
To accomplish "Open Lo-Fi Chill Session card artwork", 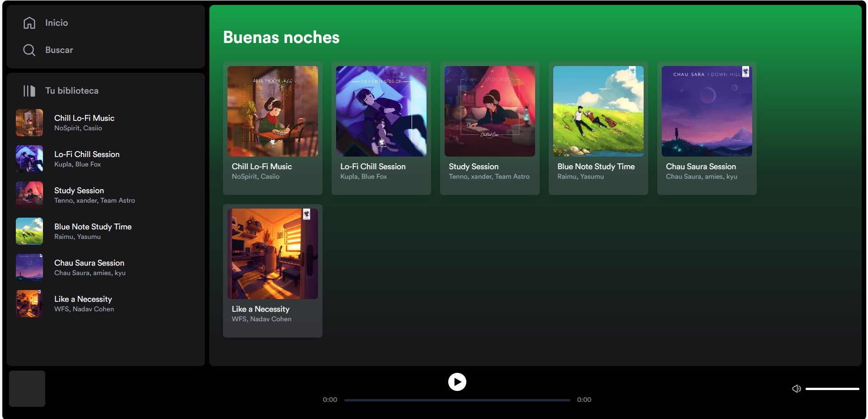I will coord(381,111).
